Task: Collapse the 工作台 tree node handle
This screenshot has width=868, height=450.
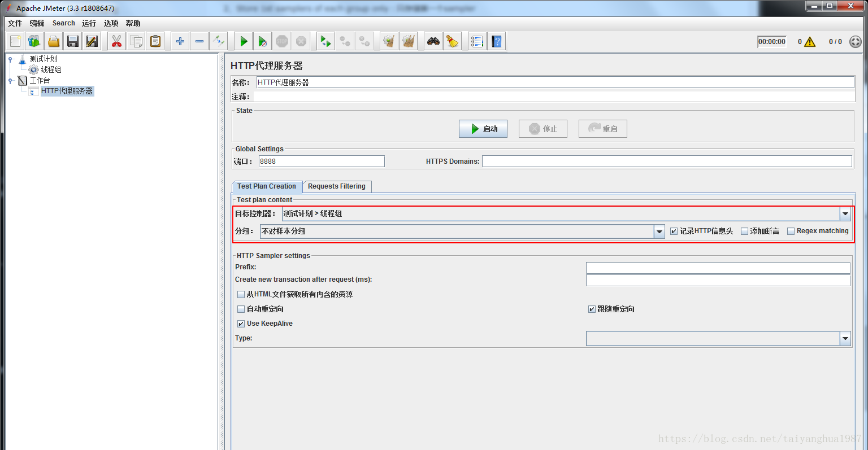Action: (11, 81)
